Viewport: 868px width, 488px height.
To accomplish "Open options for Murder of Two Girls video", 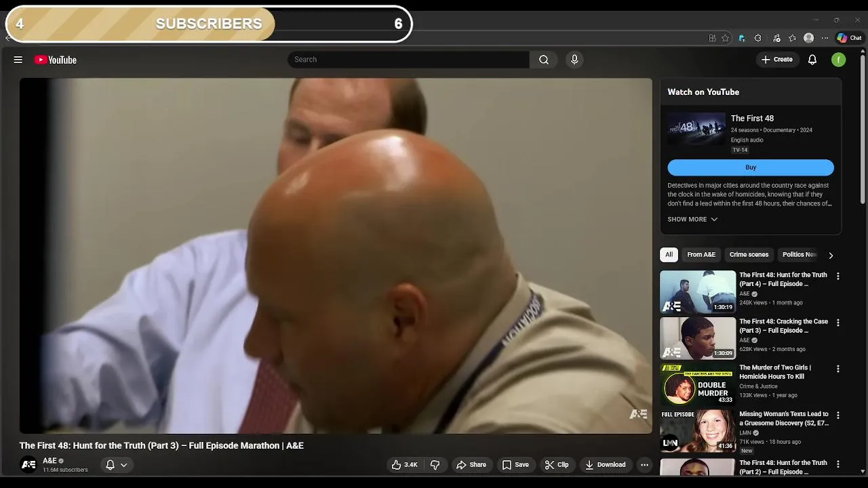I will click(837, 369).
